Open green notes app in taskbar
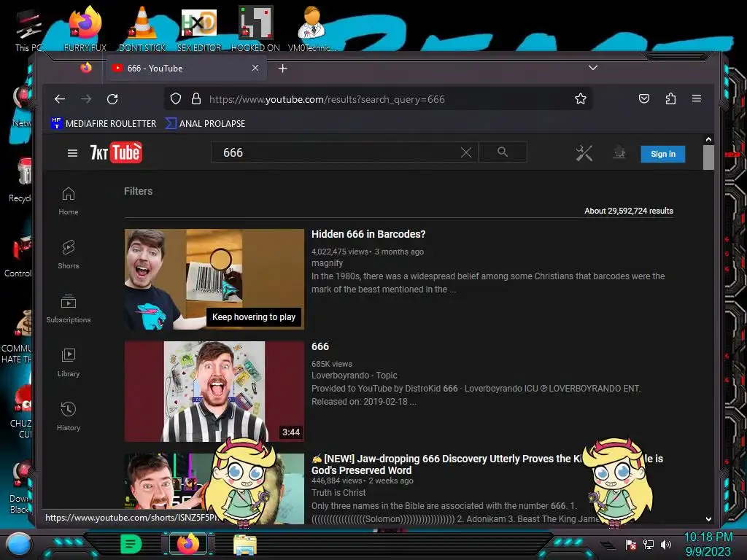Image resolution: width=747 pixels, height=560 pixels. tap(131, 544)
